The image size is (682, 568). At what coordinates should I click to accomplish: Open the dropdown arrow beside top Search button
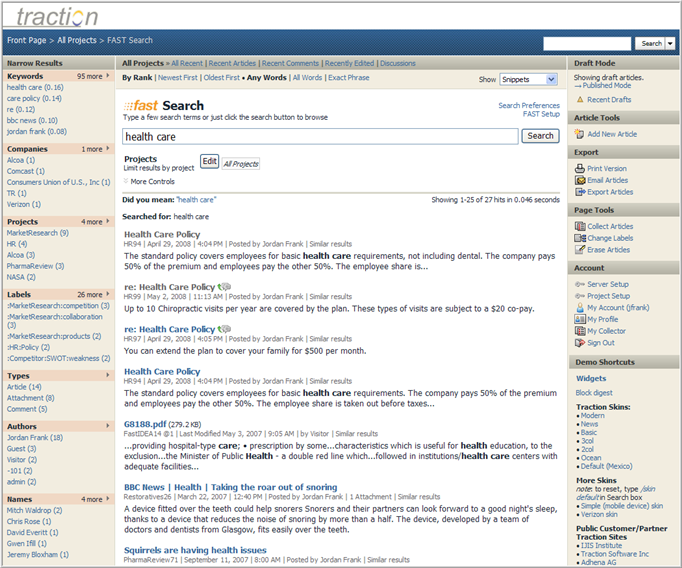point(671,44)
